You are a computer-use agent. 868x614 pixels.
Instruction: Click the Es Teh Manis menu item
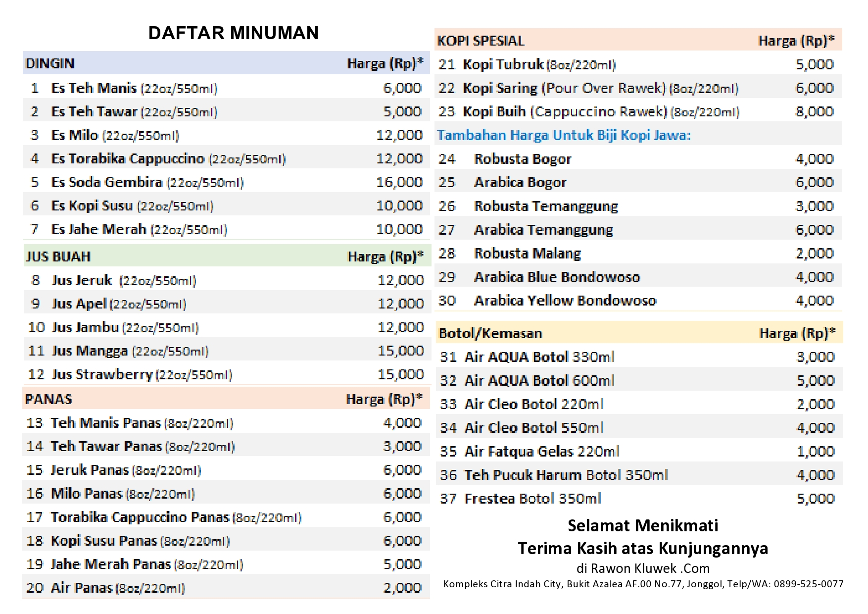(x=94, y=88)
